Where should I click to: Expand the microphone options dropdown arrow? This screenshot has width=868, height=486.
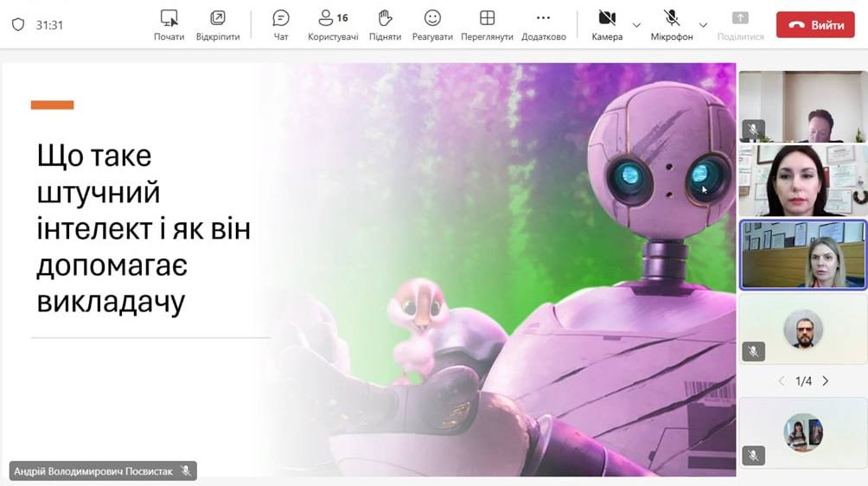click(703, 25)
